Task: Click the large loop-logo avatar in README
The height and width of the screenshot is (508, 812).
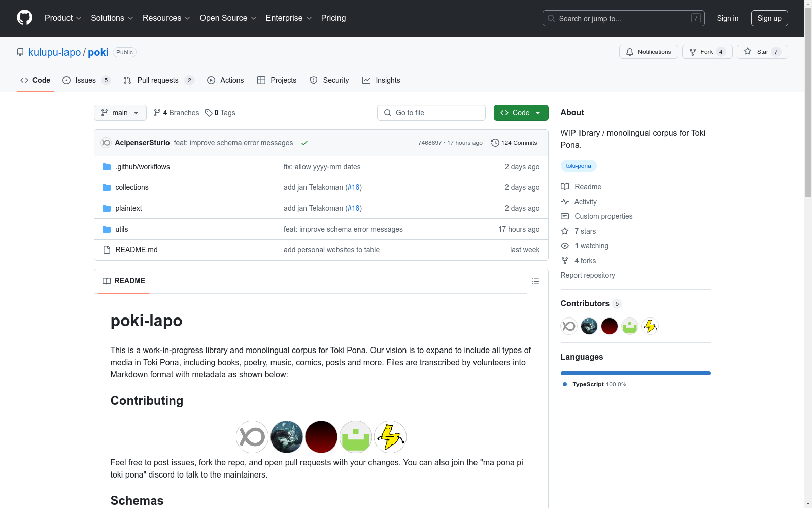Action: [x=252, y=437]
